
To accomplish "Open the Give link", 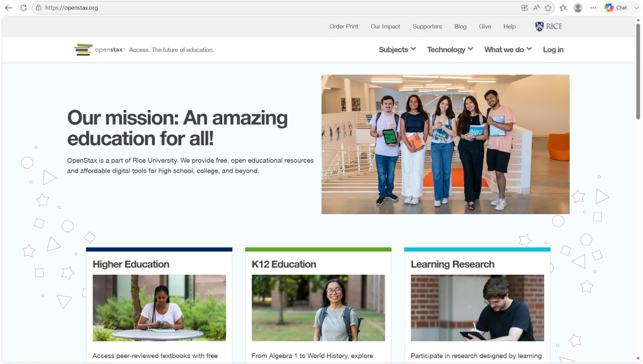I will tap(485, 26).
